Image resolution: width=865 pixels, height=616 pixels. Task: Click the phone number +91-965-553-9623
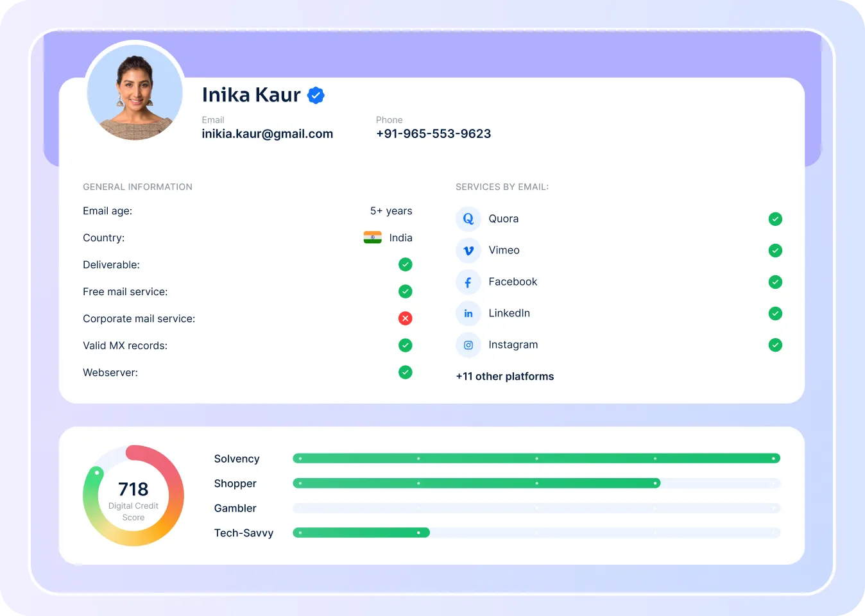pos(433,133)
